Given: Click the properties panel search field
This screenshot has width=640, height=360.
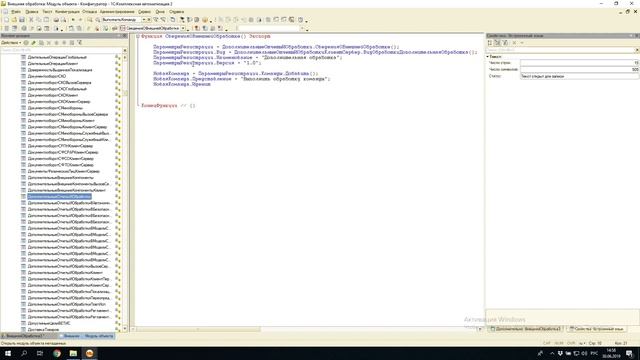Looking at the screenshot, I should [x=560, y=50].
